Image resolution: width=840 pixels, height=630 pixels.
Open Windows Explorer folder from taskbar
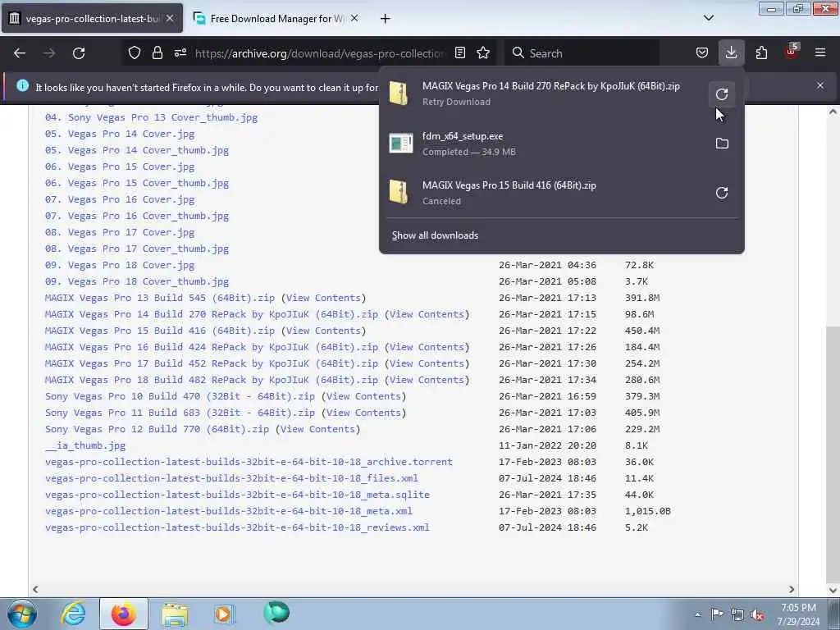tap(175, 614)
